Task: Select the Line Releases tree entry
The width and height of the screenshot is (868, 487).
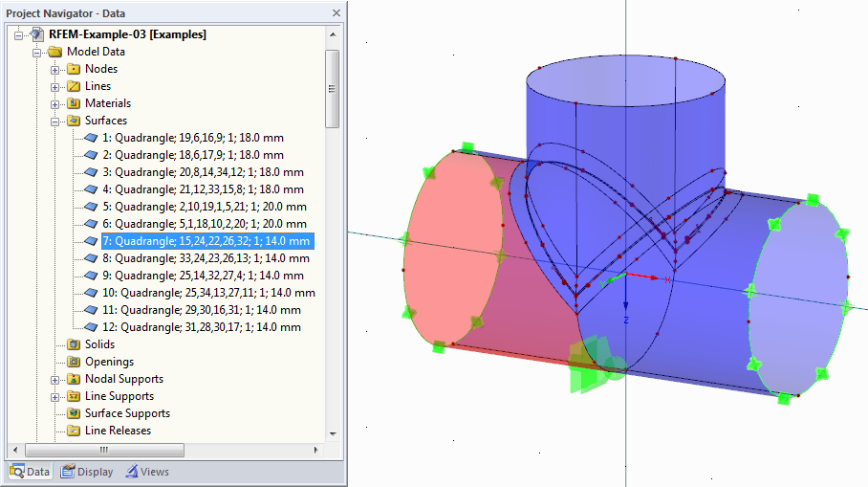Action: tap(118, 431)
